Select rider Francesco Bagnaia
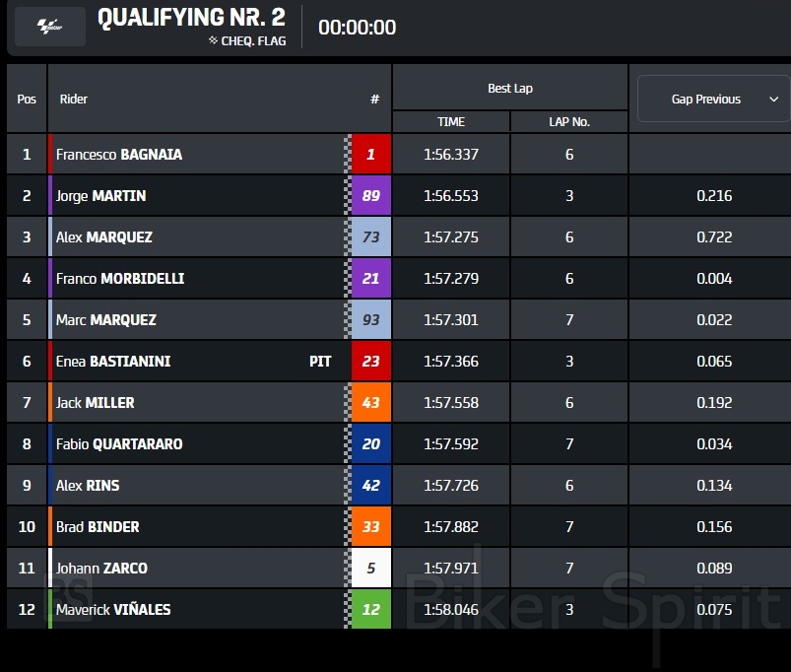The height and width of the screenshot is (672, 791). [119, 155]
